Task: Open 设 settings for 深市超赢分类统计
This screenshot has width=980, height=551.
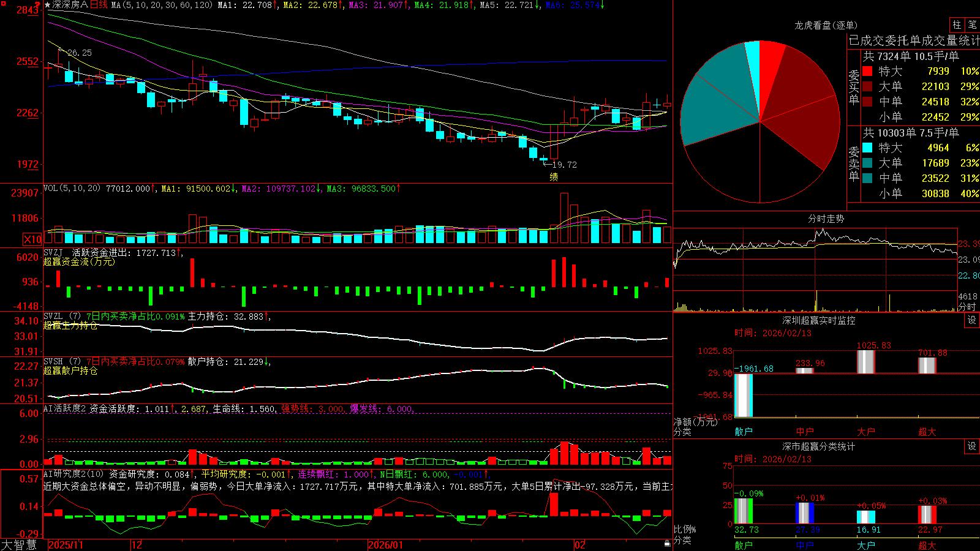Action: click(x=972, y=446)
